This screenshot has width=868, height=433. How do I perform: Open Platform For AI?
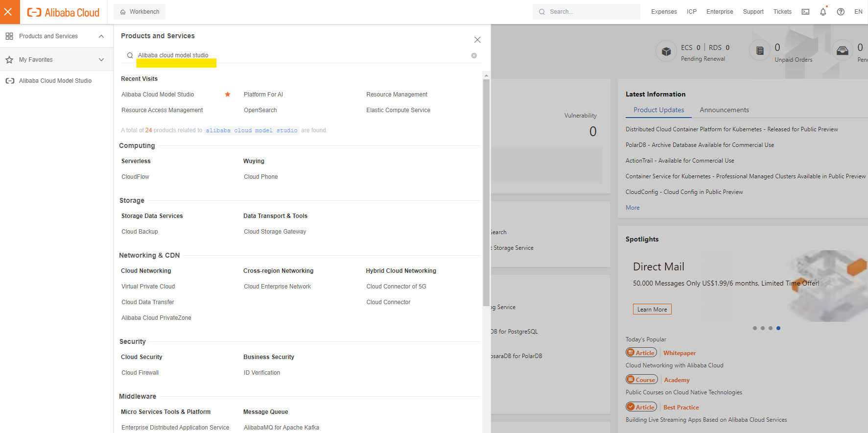tap(263, 95)
